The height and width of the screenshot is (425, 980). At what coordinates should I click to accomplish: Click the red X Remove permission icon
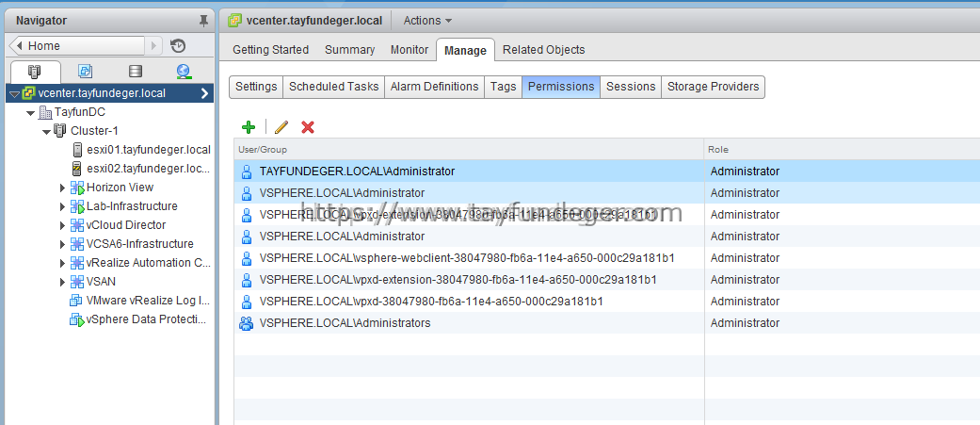(308, 127)
